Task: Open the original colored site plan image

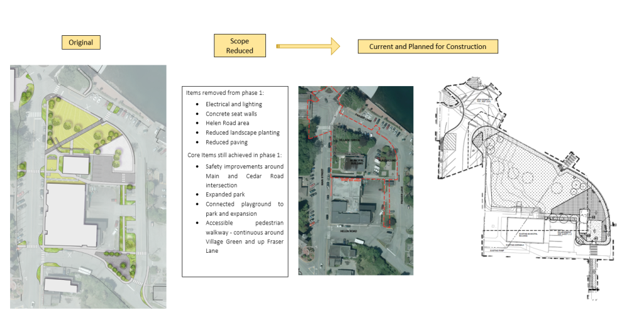Action: [x=88, y=186]
